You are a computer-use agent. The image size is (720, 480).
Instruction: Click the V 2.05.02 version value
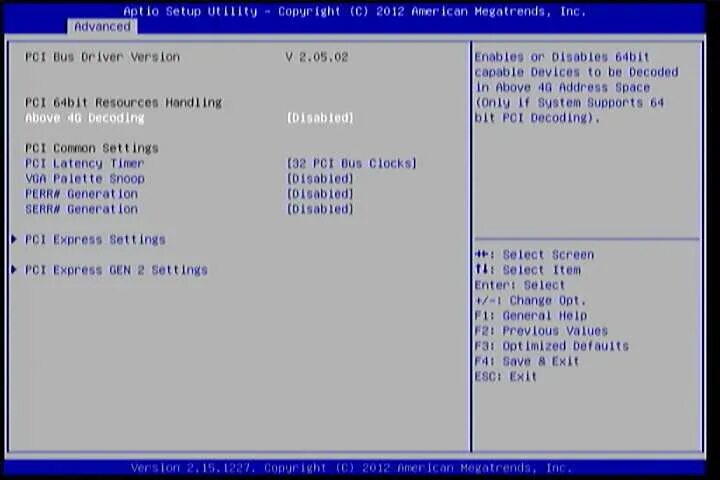[x=317, y=57]
